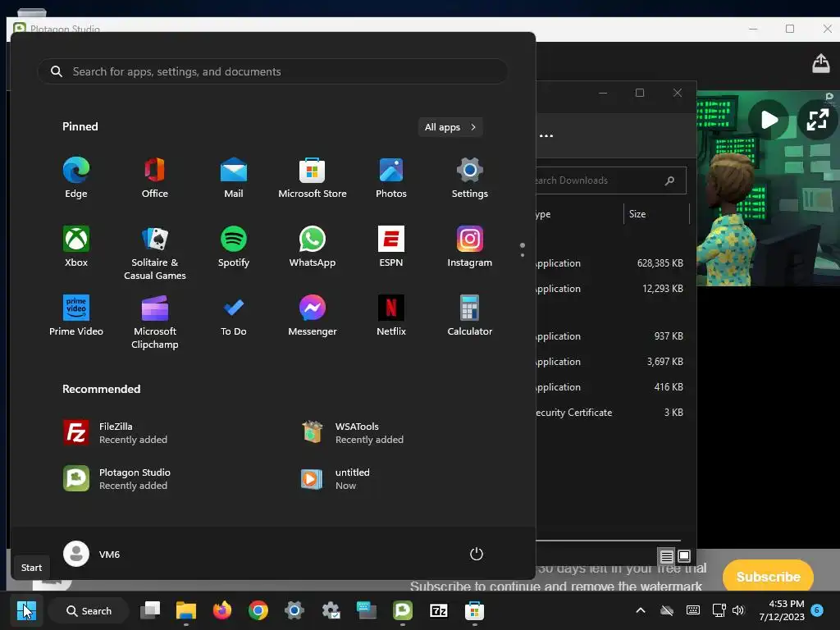Launch Office from the Start menu

coord(155,178)
